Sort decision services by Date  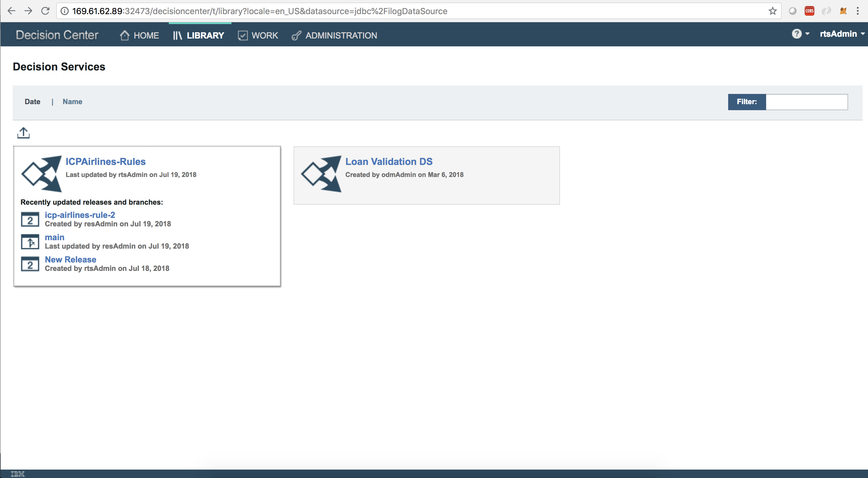click(x=32, y=102)
